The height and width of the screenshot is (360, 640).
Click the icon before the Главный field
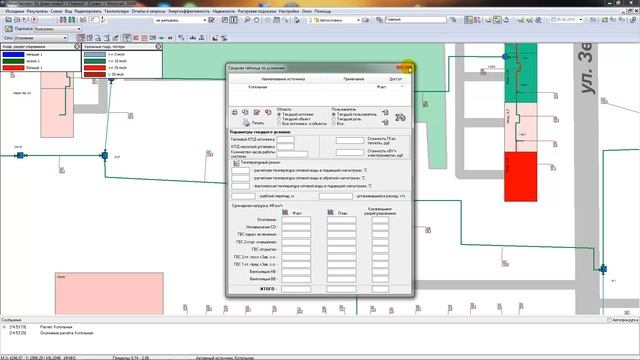click(x=379, y=20)
